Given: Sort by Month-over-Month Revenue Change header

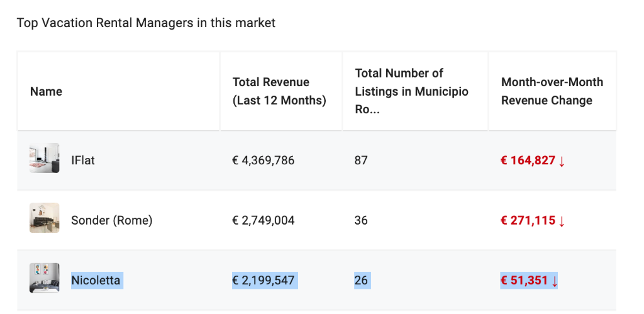Looking at the screenshot, I should point(552,91).
